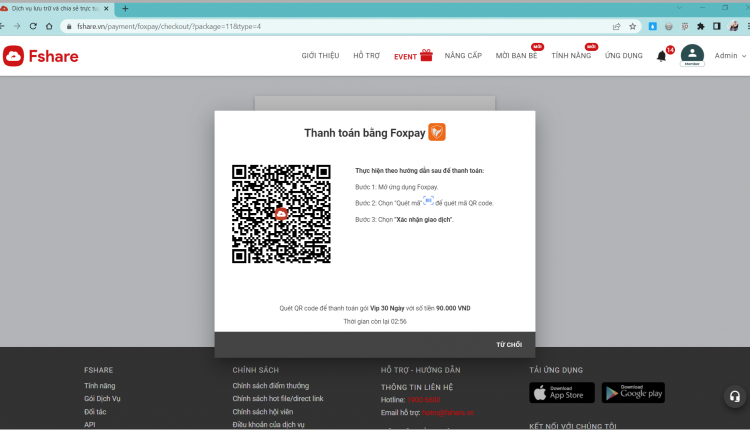Open the Gói Dịch Vụ footer link
The image size is (750, 430).
coord(102,398)
